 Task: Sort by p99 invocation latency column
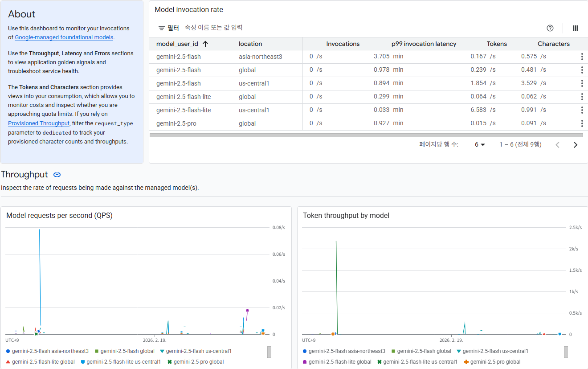(x=424, y=44)
